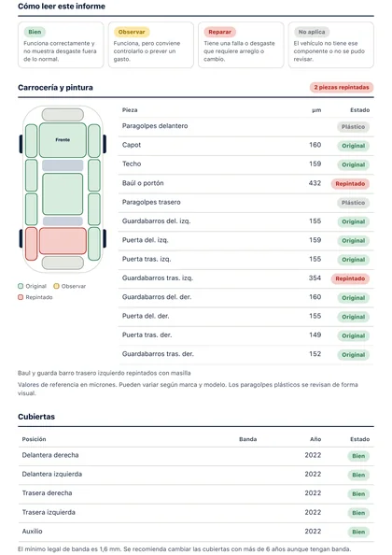Click the red Repintado legend marker
392x555 pixels.
pos(21,297)
